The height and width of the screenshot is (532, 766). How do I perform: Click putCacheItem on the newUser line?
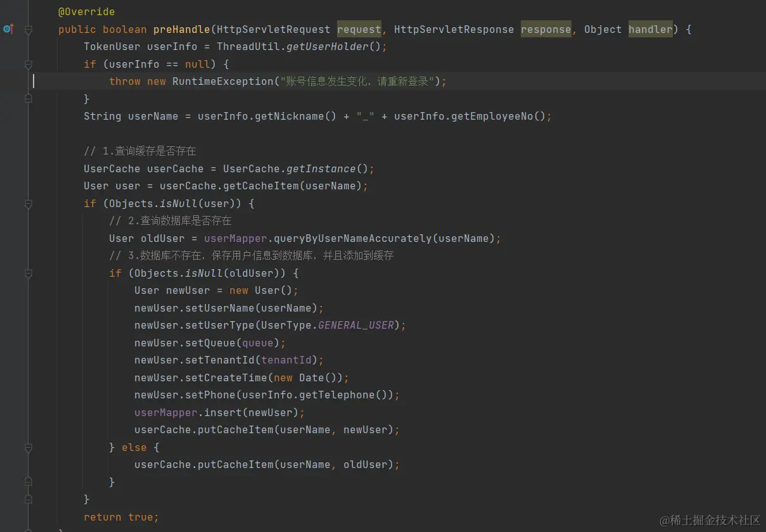235,430
